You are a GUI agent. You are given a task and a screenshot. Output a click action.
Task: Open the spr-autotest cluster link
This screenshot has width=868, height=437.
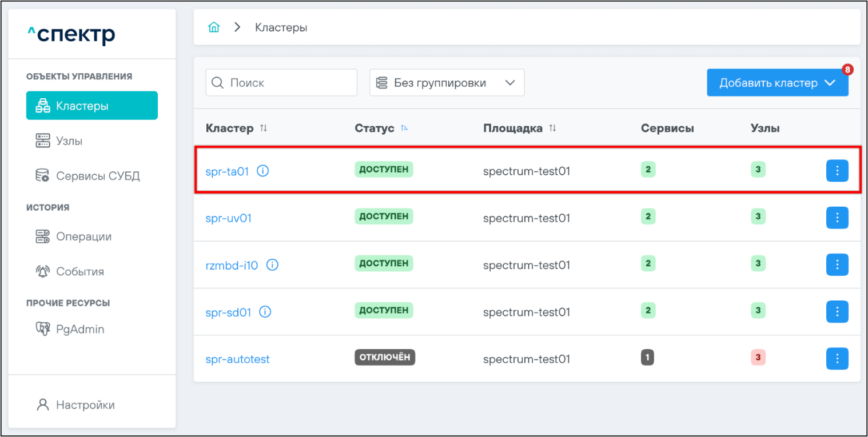(x=237, y=359)
